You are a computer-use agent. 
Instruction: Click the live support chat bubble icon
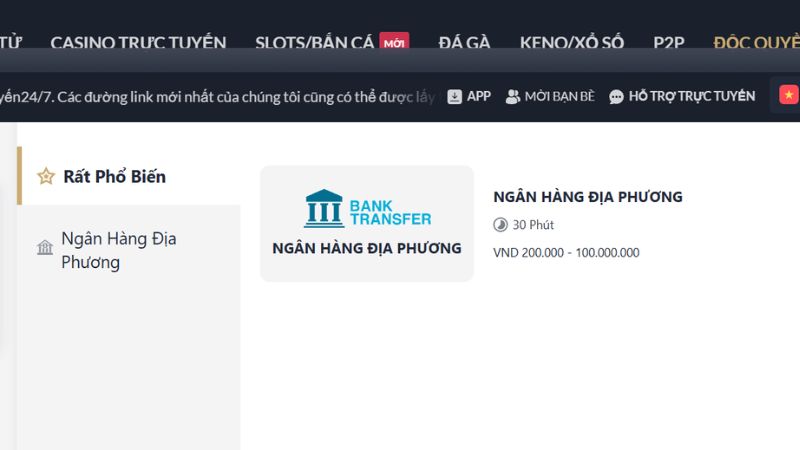point(616,97)
